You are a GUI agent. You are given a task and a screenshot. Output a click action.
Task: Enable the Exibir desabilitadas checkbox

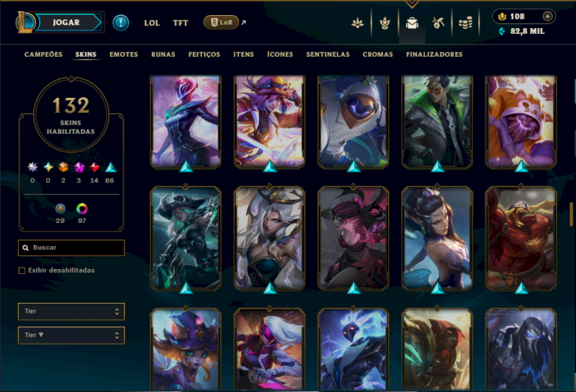click(x=22, y=270)
